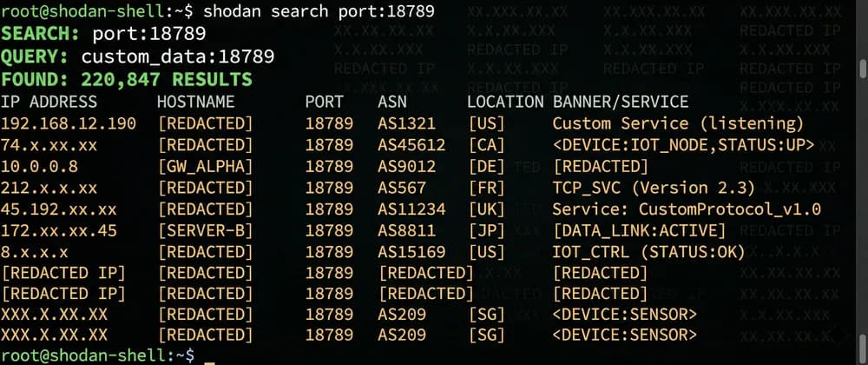
Task: Click the bottom root@shodan-shell prompt
Action: tap(97, 355)
